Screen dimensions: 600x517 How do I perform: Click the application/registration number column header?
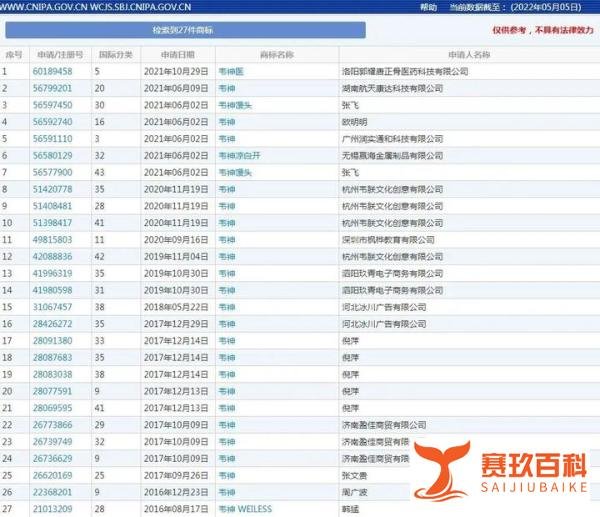click(x=60, y=55)
